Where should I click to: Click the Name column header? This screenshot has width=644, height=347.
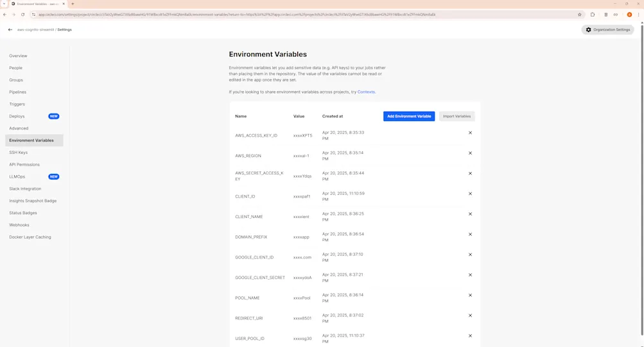click(241, 116)
